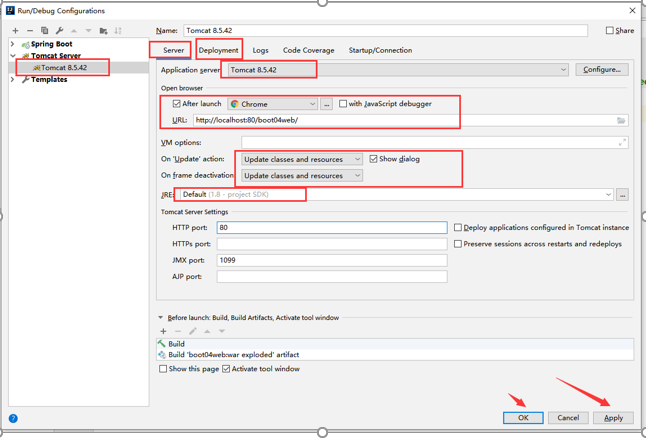
Task: Click the Apply button
Action: pos(613,418)
